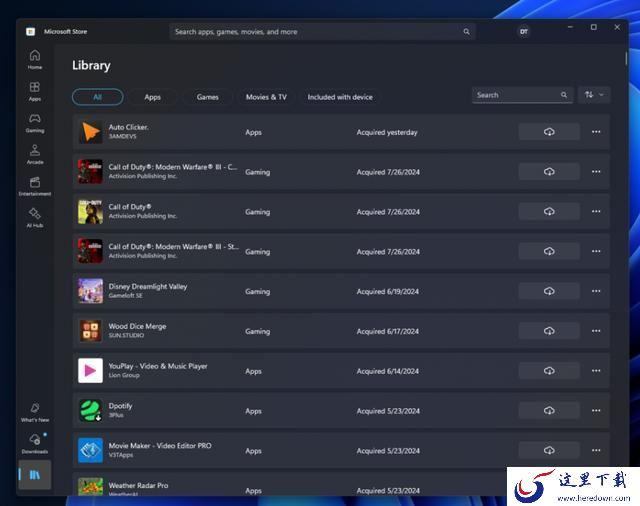The image size is (640, 506).
Task: Open more options for Auto Clicker
Action: click(x=596, y=132)
